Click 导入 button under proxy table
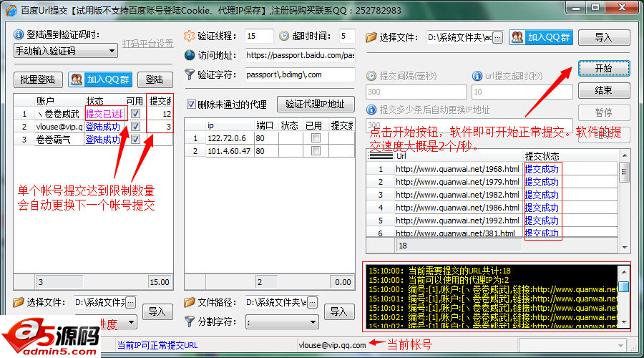The width and height of the screenshot is (644, 358). [339, 311]
